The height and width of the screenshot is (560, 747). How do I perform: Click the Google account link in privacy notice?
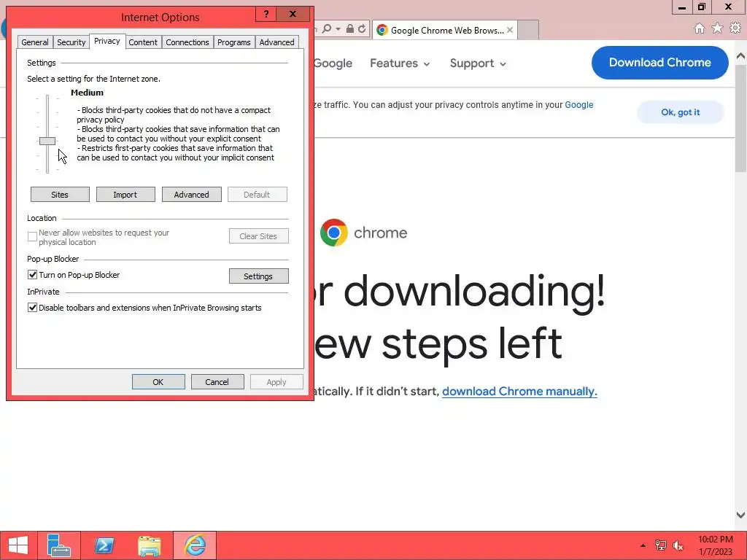[x=578, y=105]
